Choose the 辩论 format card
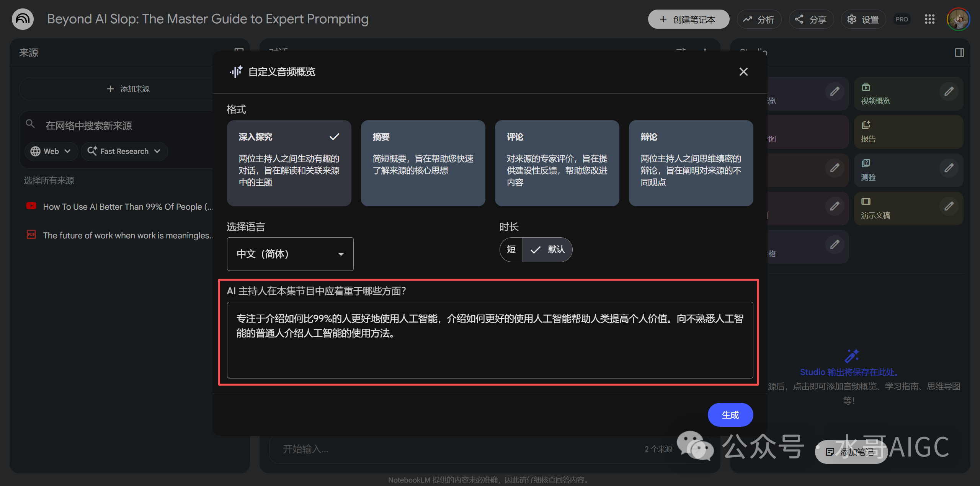This screenshot has height=486, width=980. pyautogui.click(x=691, y=163)
